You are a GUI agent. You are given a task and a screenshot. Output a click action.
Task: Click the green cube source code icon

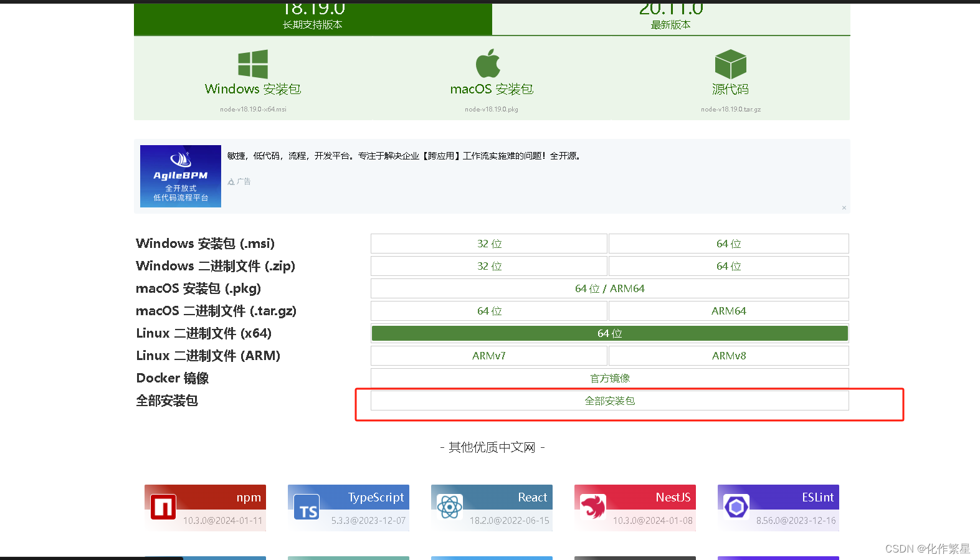click(x=731, y=64)
